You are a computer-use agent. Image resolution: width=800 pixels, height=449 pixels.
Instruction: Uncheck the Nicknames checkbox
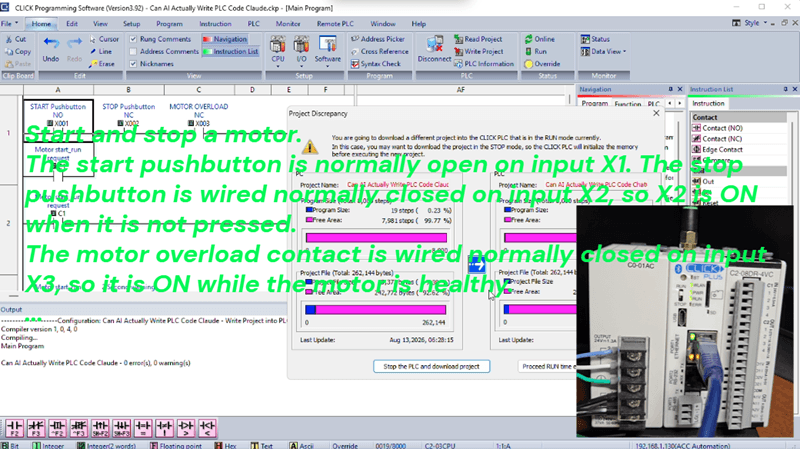[133, 64]
